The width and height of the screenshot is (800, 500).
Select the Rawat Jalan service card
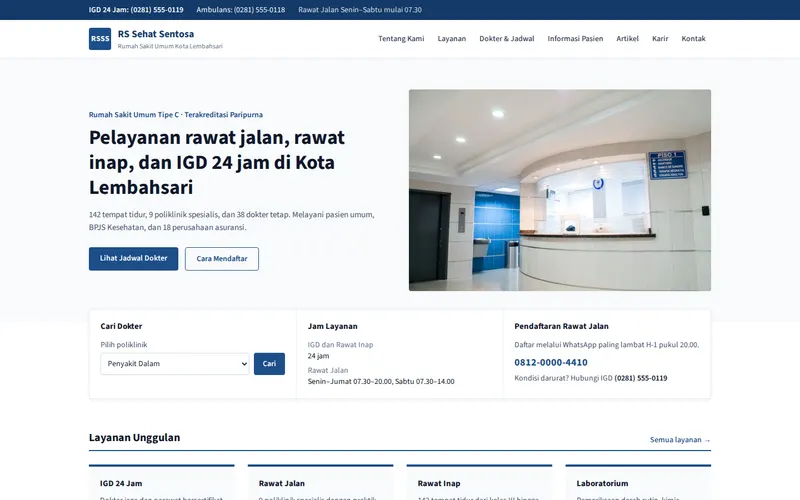pos(320,482)
